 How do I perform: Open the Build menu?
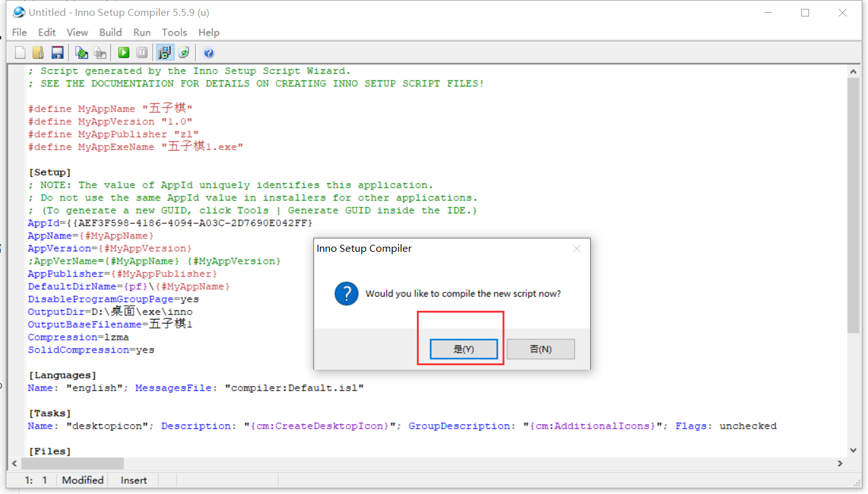(x=110, y=32)
